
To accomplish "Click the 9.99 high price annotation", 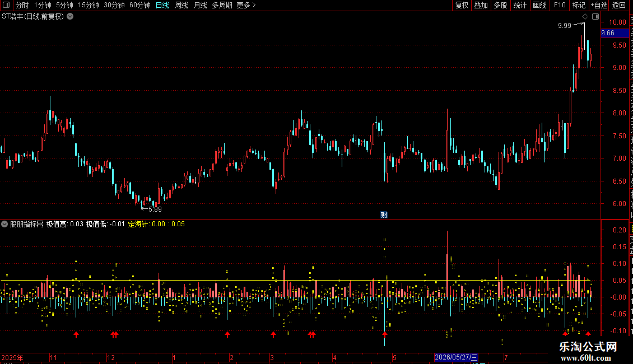I will pos(564,26).
